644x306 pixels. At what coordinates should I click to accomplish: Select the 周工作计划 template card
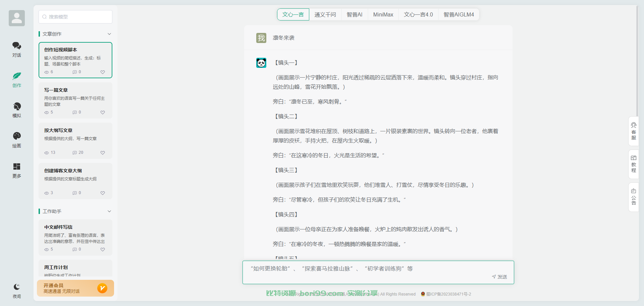pyautogui.click(x=75, y=268)
